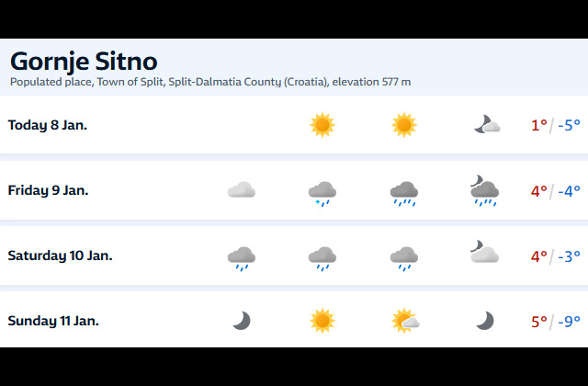Click Today's 1° / -5° temperature
The image size is (588, 386).
[x=555, y=125]
